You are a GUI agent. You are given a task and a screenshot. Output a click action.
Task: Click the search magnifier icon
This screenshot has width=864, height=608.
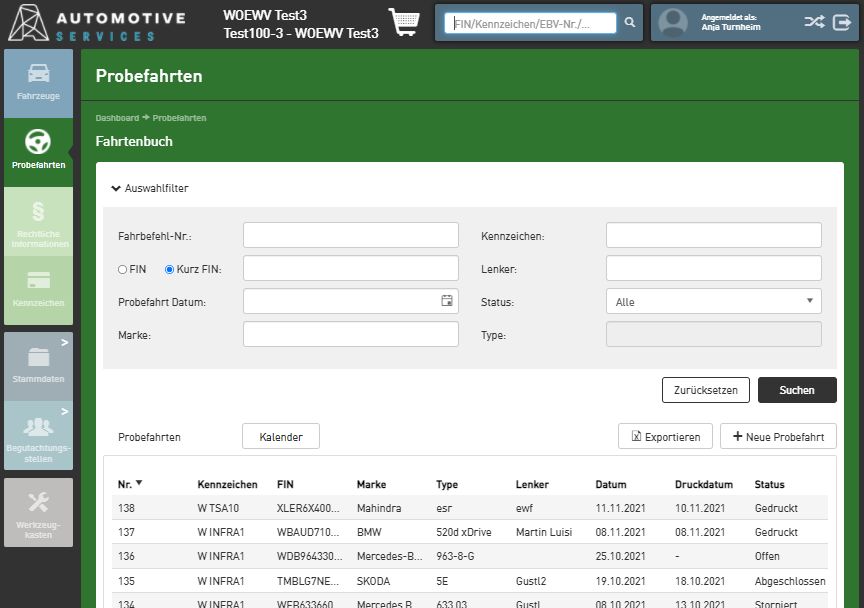tap(629, 22)
